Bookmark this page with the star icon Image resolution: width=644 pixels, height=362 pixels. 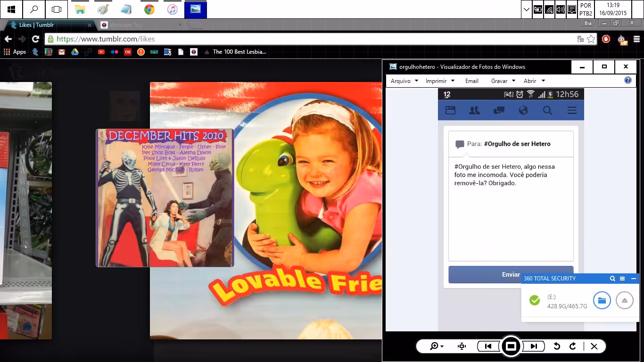click(591, 39)
